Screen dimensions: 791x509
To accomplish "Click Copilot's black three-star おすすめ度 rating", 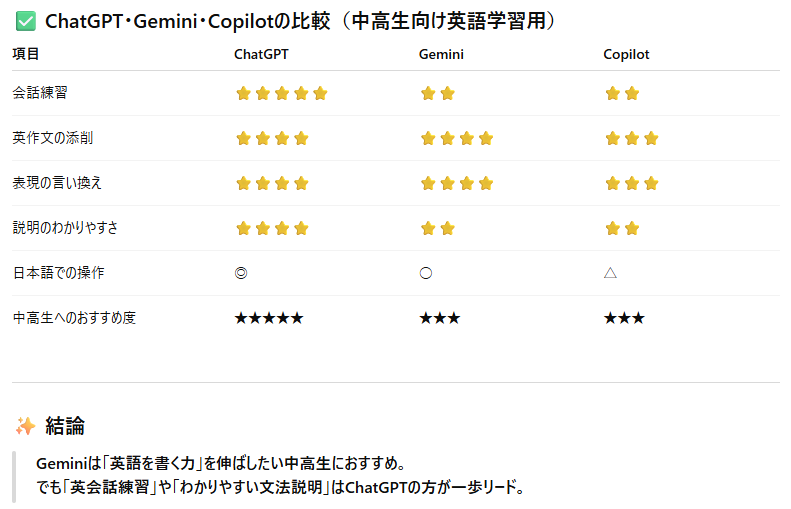I will point(624,318).
